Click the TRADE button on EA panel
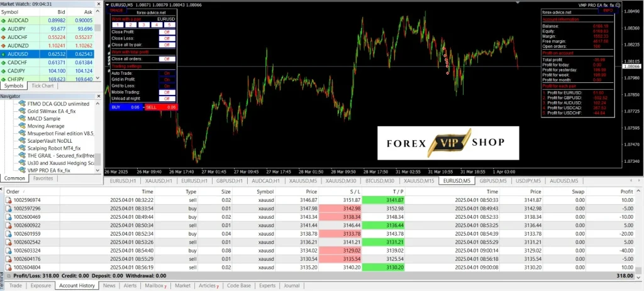Image resolution: width=644 pixels, height=291 pixels. click(116, 11)
